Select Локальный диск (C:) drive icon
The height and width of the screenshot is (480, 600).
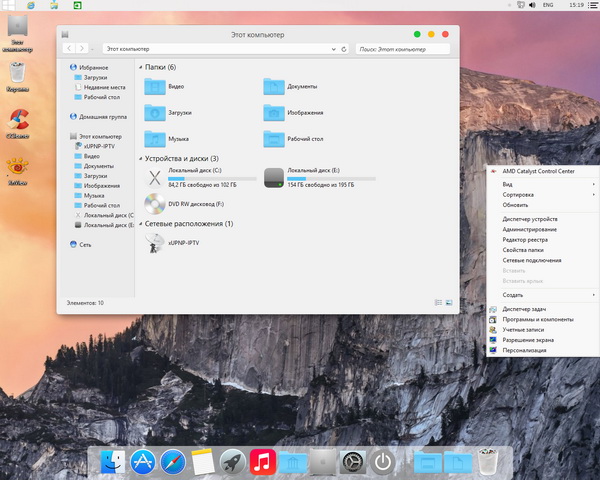pyautogui.click(x=154, y=178)
